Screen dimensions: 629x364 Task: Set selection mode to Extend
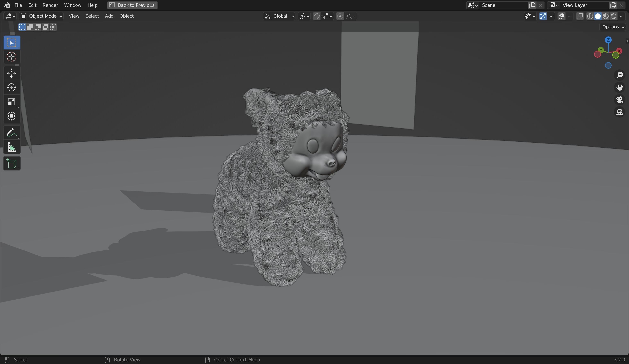point(30,27)
